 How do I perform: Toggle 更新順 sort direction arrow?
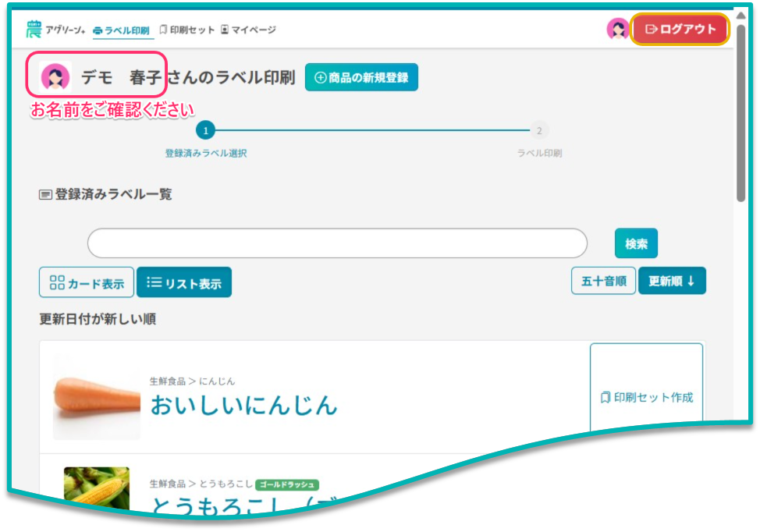click(x=672, y=281)
